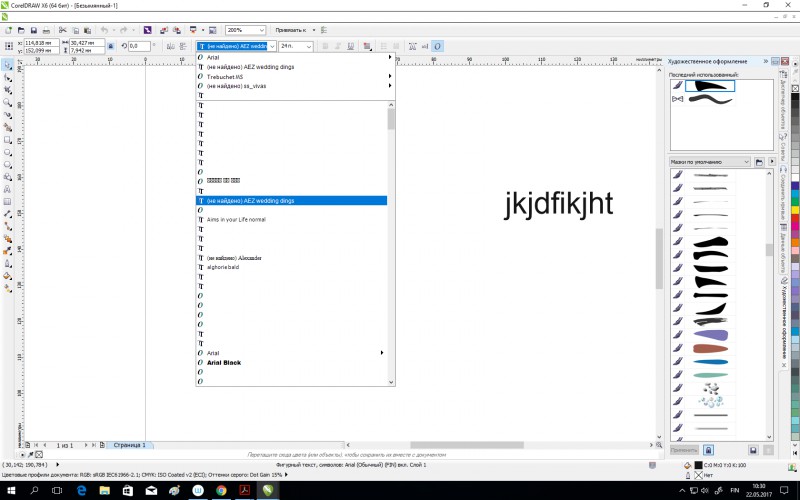Select the Table tool

(x=8, y=202)
